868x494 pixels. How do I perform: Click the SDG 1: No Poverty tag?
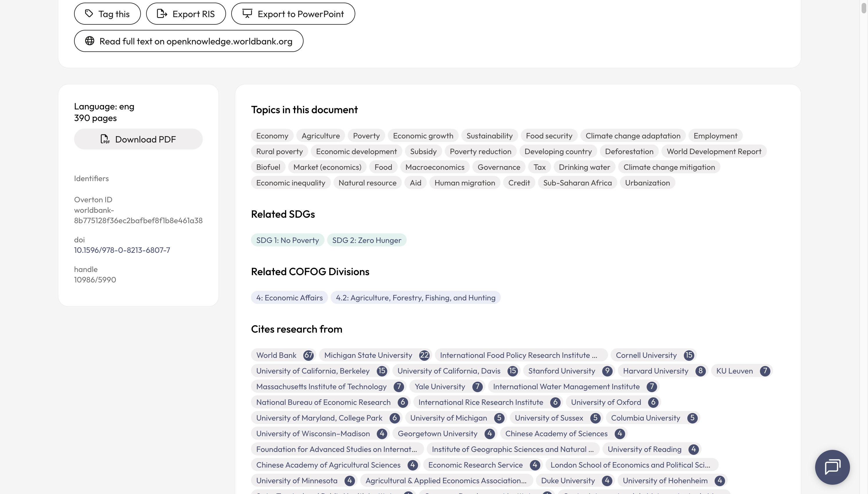[x=288, y=240]
